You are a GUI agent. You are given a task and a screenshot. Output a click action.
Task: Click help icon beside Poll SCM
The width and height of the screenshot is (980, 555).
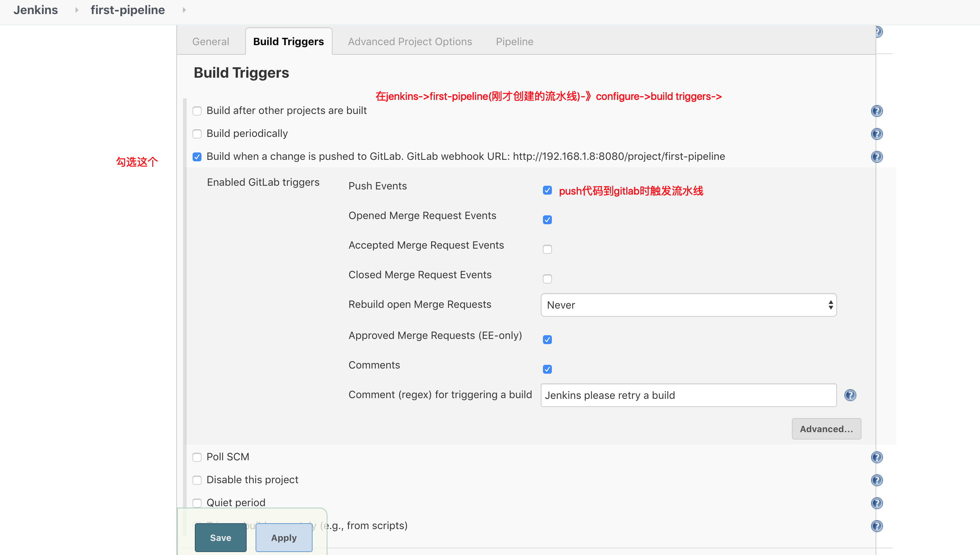coord(877,457)
